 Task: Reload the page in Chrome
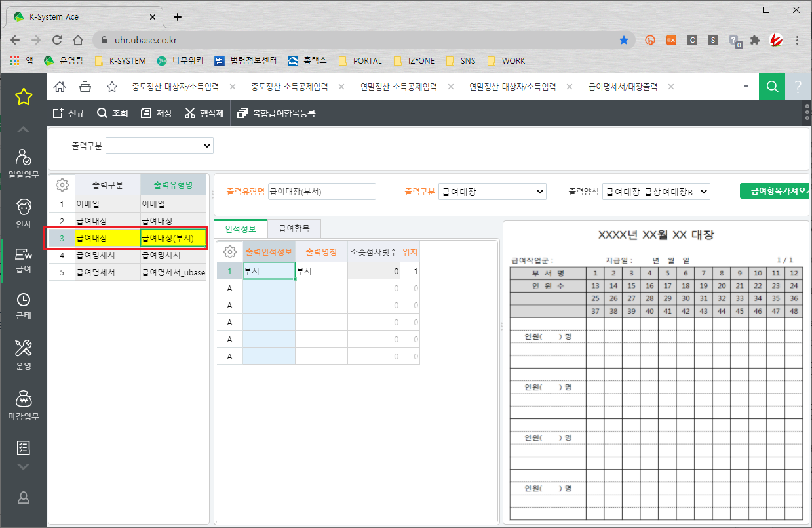(57, 40)
